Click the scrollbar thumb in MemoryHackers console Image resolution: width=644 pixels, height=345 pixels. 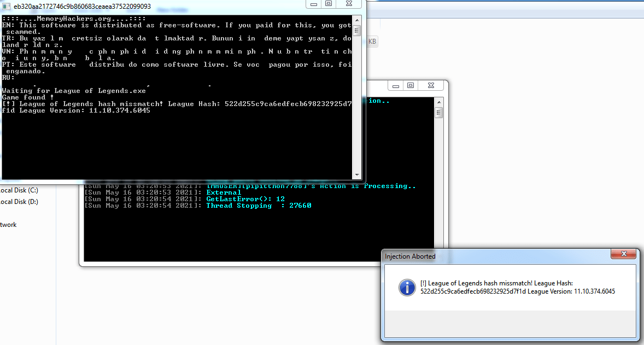(x=357, y=31)
